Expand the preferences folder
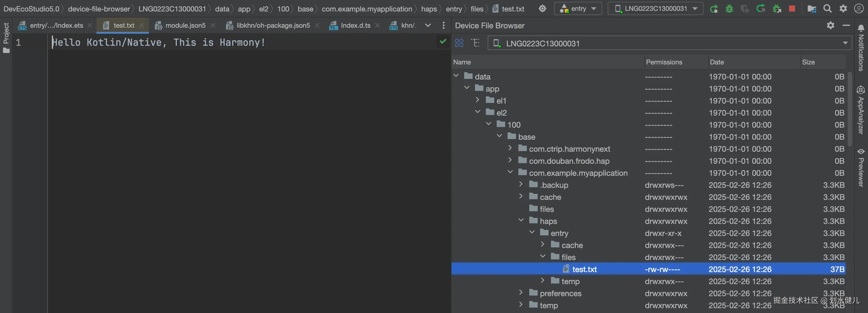The height and width of the screenshot is (313, 868). click(x=521, y=293)
